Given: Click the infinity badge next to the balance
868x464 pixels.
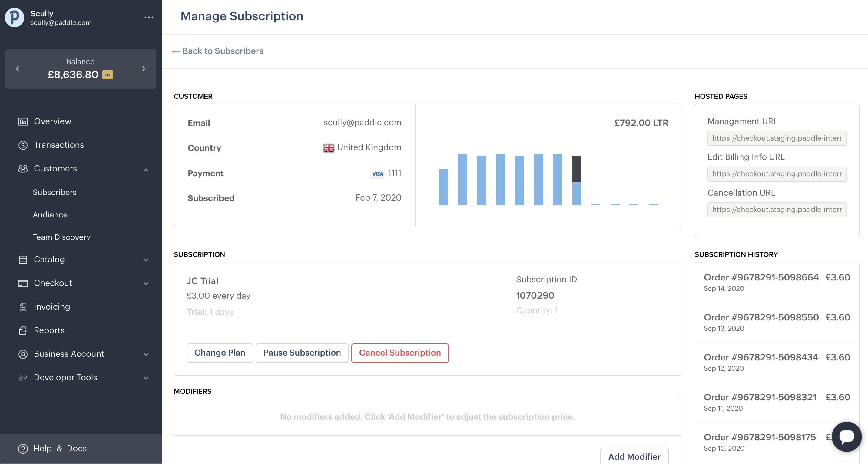Looking at the screenshot, I should point(108,75).
